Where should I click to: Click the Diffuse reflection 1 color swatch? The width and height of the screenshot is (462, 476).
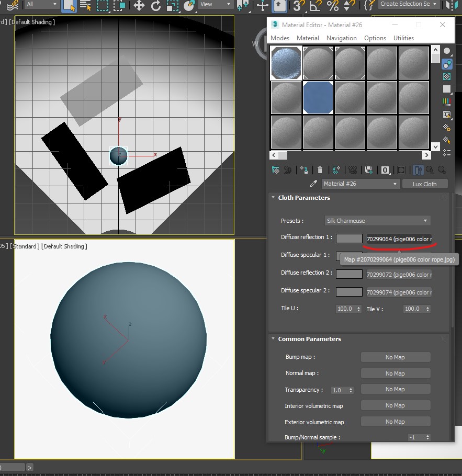pyautogui.click(x=349, y=239)
